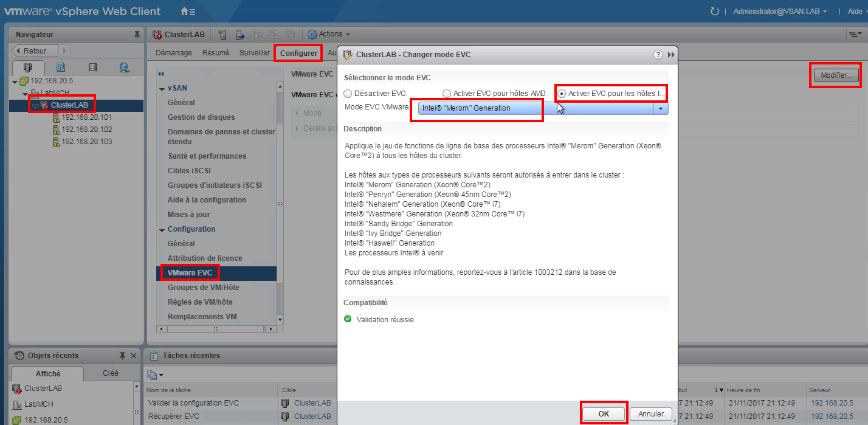The height and width of the screenshot is (425, 868).
Task: Select Activer EVC pour les hôtes Intel
Action: [x=562, y=94]
